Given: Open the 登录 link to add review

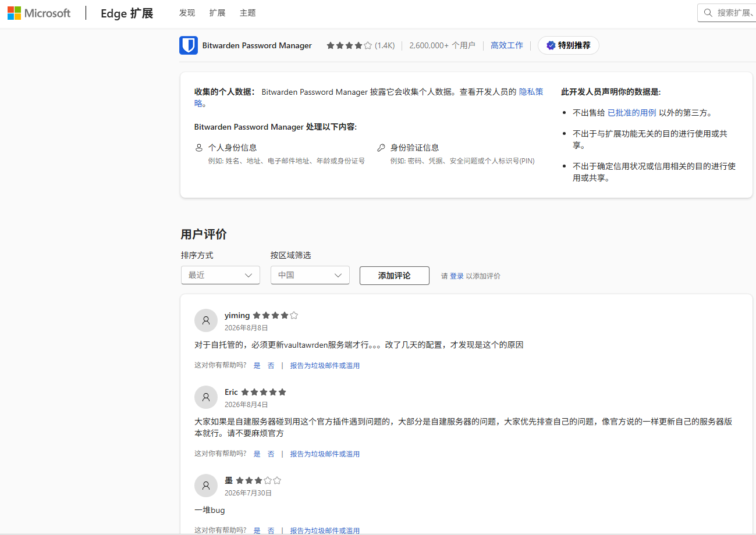Looking at the screenshot, I should coord(457,276).
